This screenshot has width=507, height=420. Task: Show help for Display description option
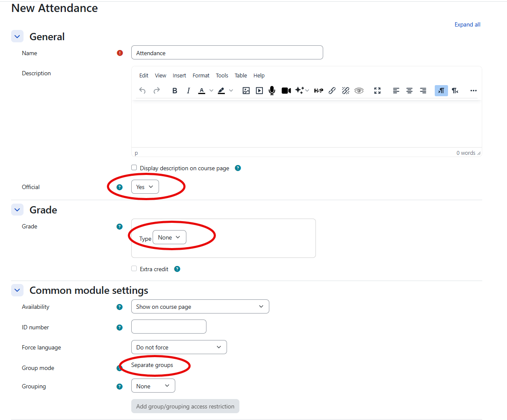pos(238,168)
